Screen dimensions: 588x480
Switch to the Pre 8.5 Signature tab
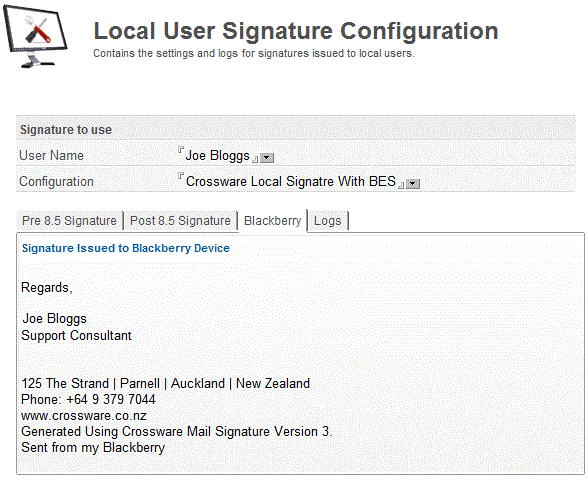(69, 220)
